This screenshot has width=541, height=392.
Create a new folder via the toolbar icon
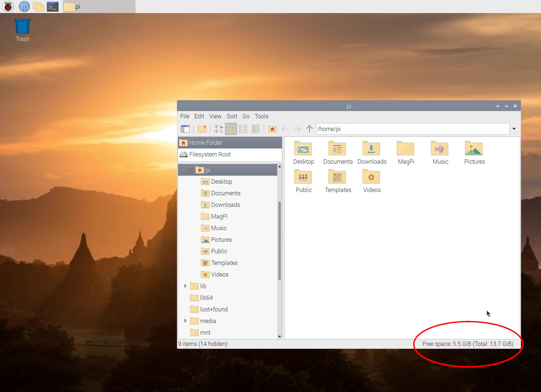(202, 129)
